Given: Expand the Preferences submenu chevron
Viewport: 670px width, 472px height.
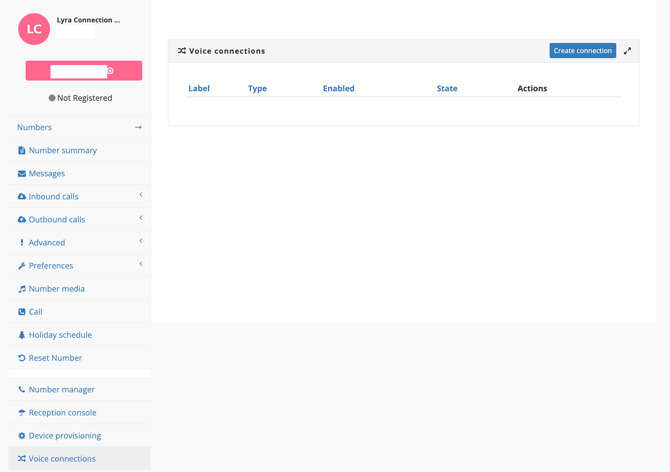Looking at the screenshot, I should pyautogui.click(x=141, y=264).
